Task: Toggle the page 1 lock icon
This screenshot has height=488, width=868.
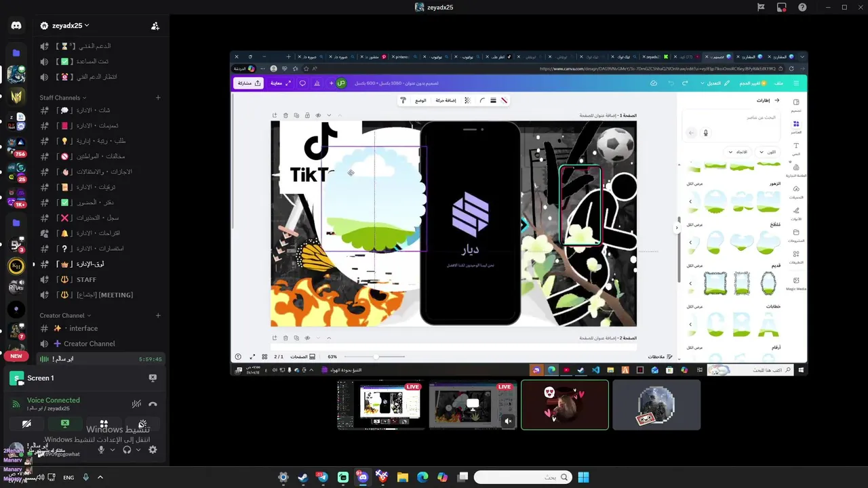Action: [307, 116]
